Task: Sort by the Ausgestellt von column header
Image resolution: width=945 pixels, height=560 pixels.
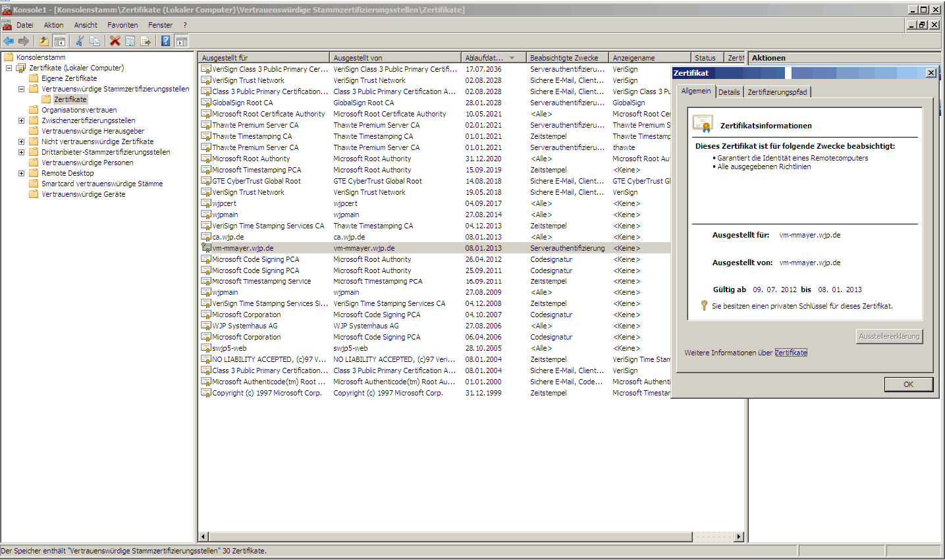Action: tap(395, 58)
